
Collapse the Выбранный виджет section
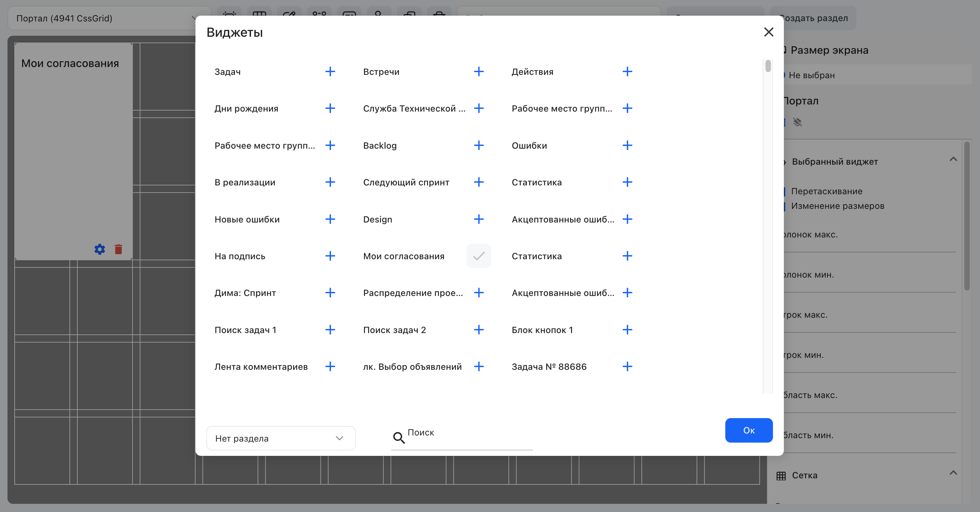click(x=953, y=159)
